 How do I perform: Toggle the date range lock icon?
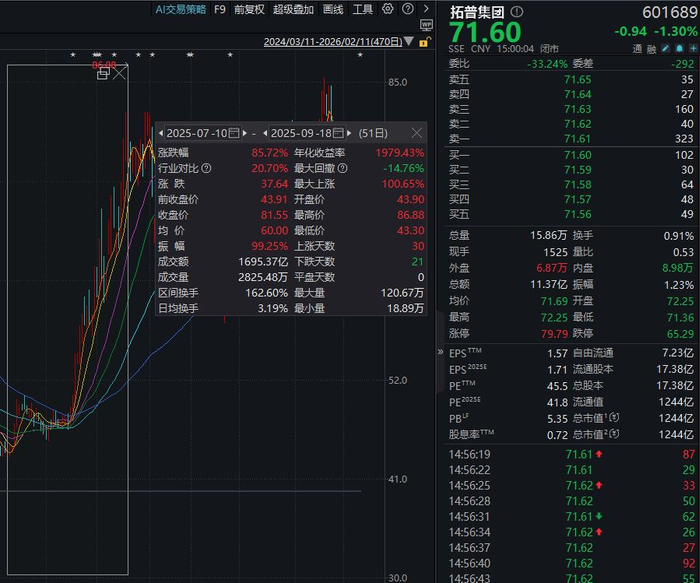pos(425,42)
